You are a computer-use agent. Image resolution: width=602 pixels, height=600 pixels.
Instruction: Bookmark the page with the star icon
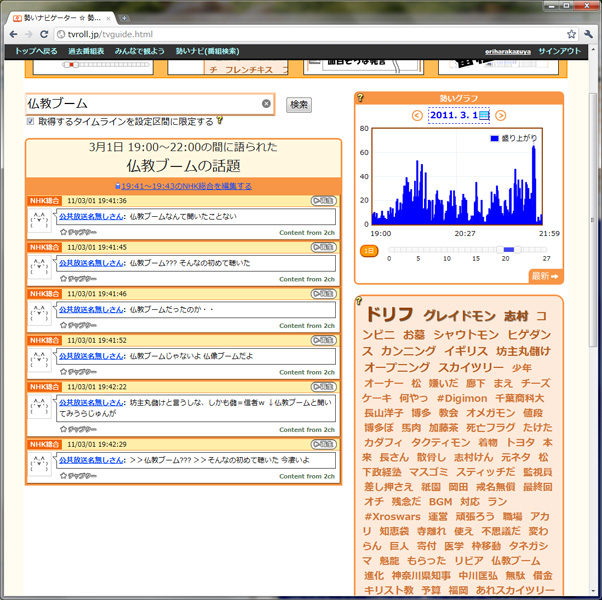coord(571,34)
